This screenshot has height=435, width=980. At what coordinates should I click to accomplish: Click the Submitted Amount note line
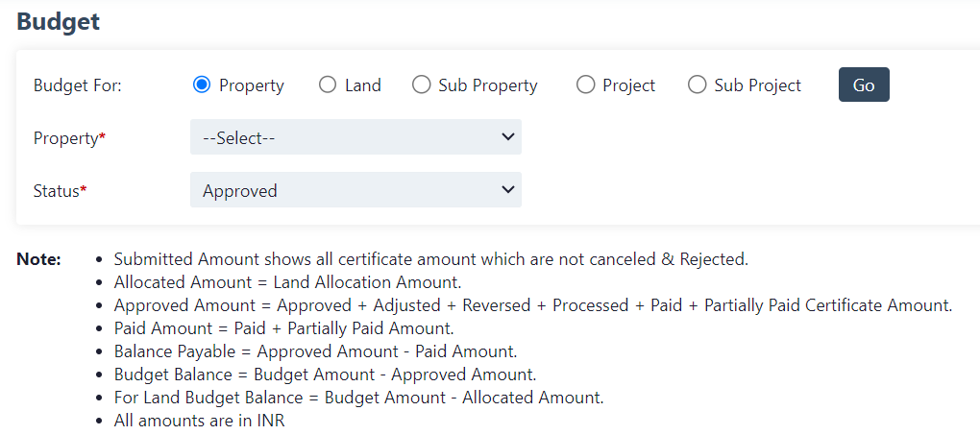430,259
